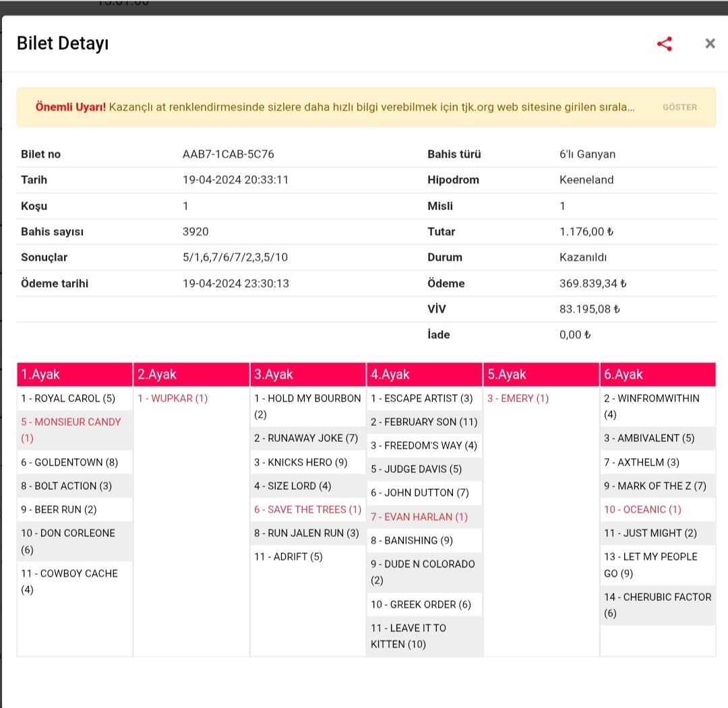This screenshot has width=728, height=708.
Task: Select horse 4 - SIZE LORD (4)
Action: (x=308, y=486)
